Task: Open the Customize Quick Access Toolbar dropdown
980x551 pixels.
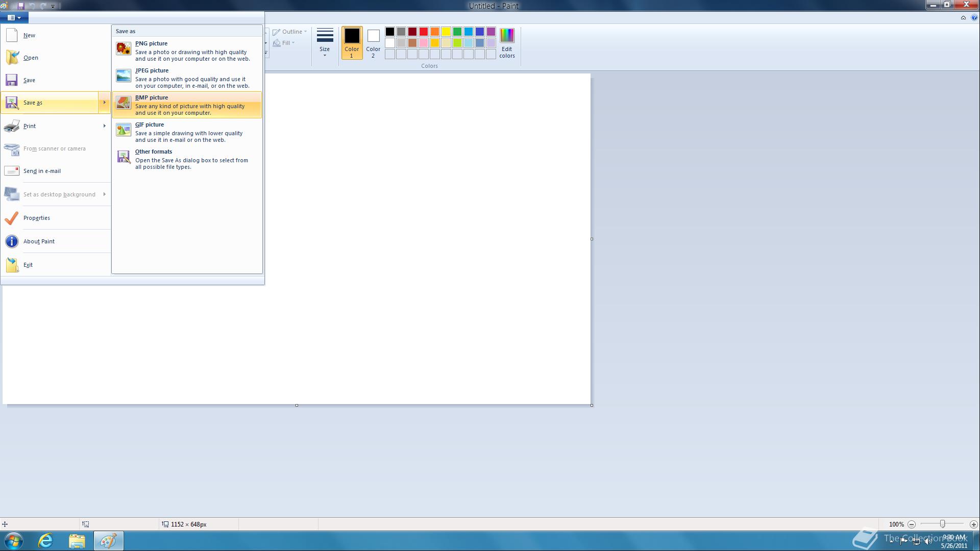Action: tap(53, 6)
